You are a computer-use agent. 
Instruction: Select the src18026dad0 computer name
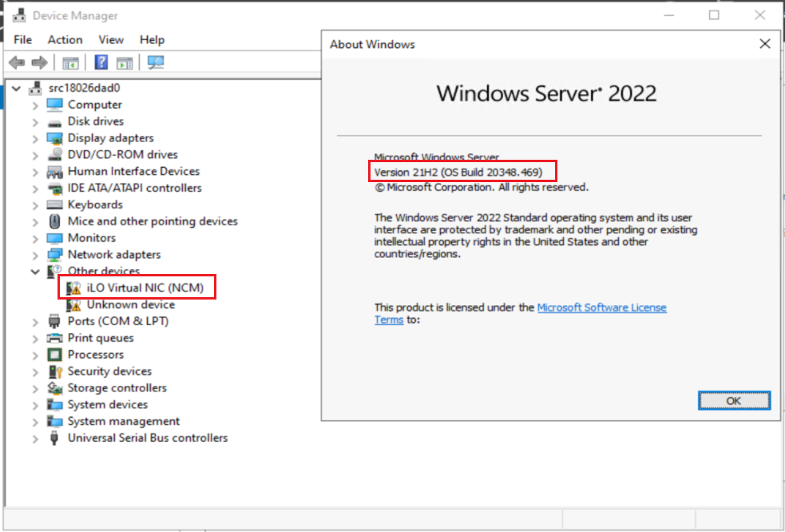[x=84, y=88]
